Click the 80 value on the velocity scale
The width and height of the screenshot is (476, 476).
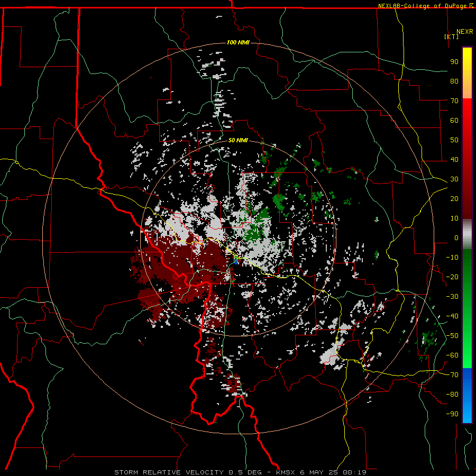tap(454, 81)
